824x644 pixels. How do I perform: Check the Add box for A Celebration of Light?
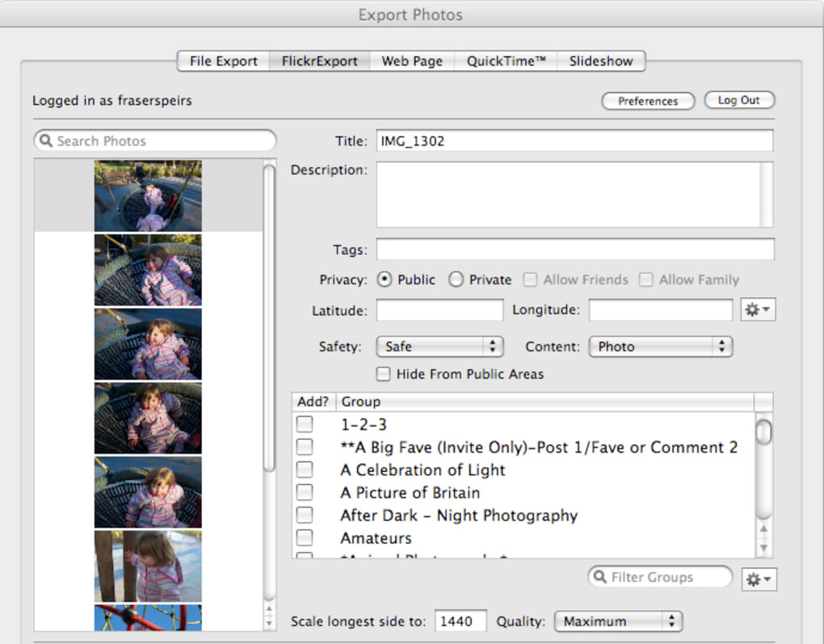pyautogui.click(x=305, y=469)
